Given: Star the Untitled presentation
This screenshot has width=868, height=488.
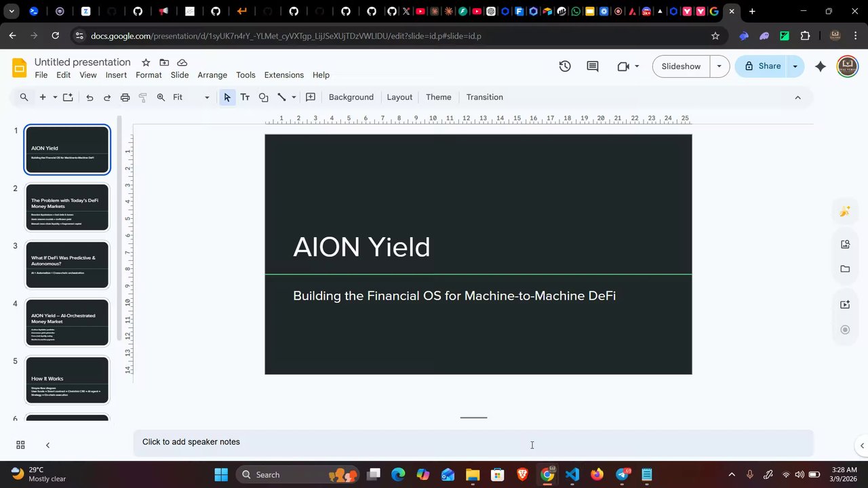Looking at the screenshot, I should pyautogui.click(x=146, y=62).
